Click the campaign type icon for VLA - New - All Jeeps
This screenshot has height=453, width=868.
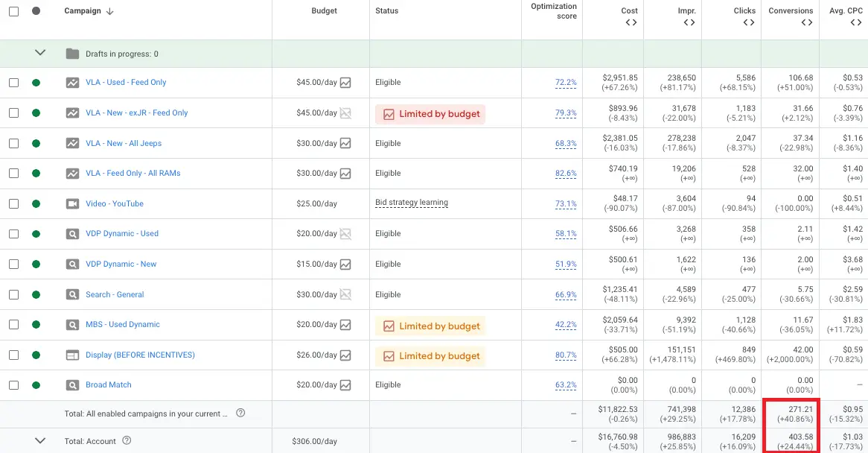click(x=72, y=144)
